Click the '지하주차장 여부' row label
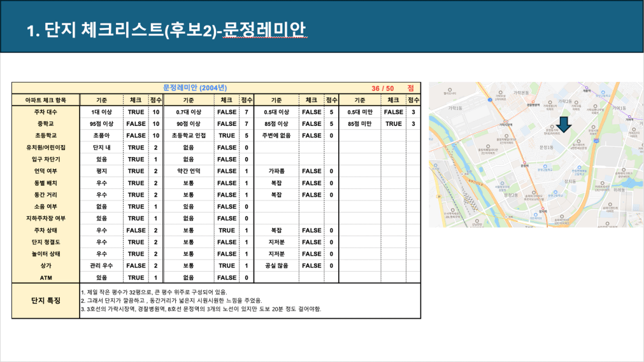Viewport: 644px width, 362px height. [46, 218]
